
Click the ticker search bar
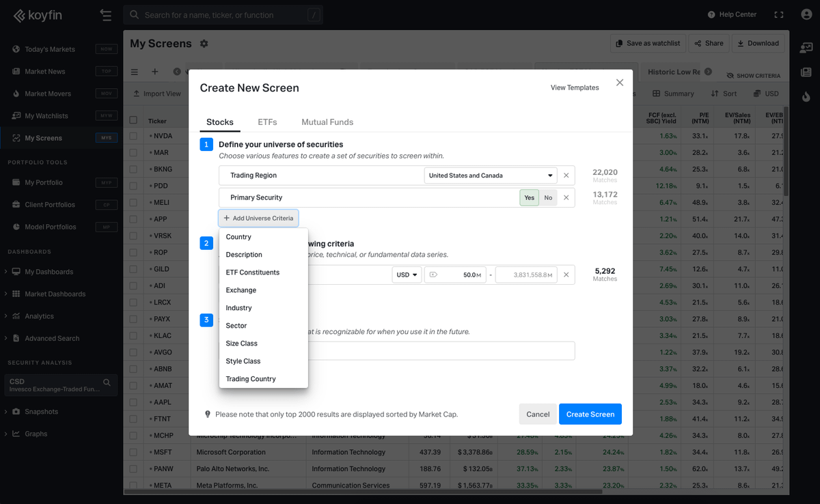(x=223, y=14)
